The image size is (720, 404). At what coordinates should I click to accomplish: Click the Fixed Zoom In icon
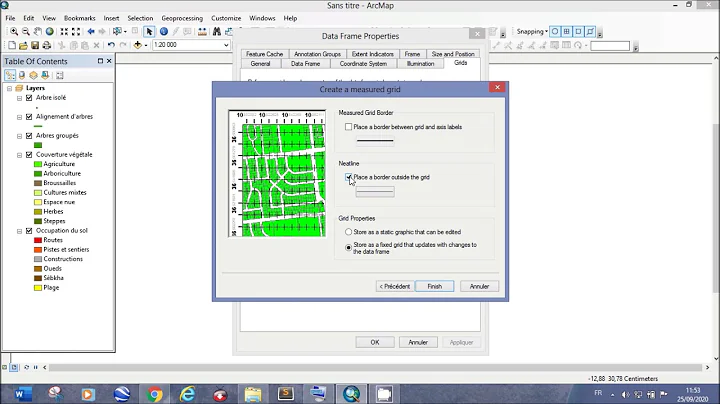64,31
